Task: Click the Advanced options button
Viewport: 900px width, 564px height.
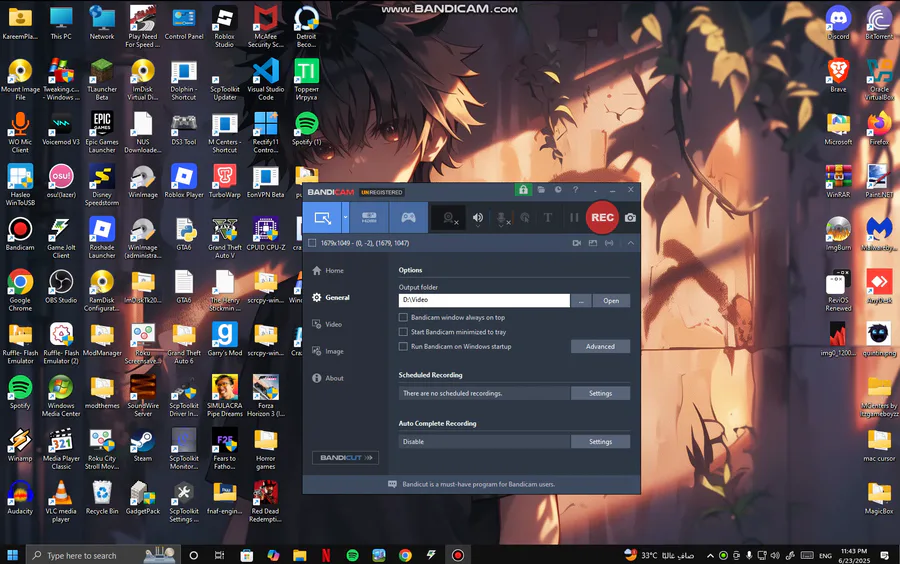Action: tap(600, 347)
